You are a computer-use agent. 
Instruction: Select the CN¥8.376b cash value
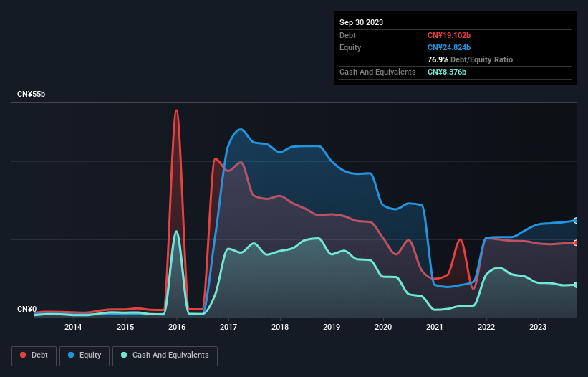coord(447,72)
